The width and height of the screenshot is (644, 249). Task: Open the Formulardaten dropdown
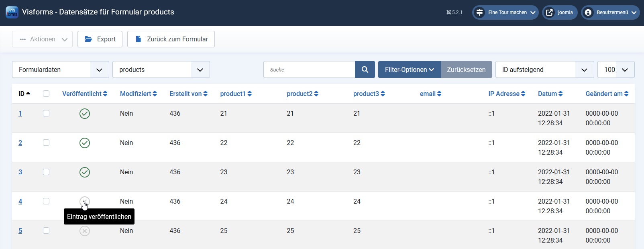coord(60,69)
